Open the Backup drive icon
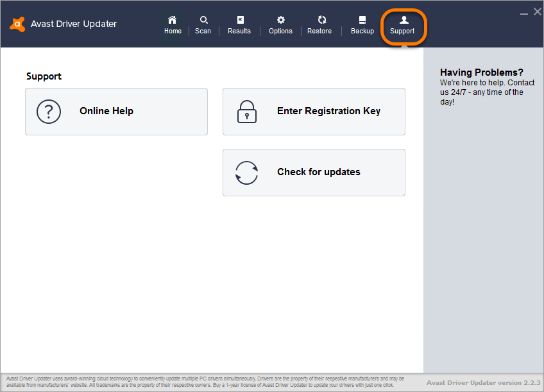 point(362,20)
